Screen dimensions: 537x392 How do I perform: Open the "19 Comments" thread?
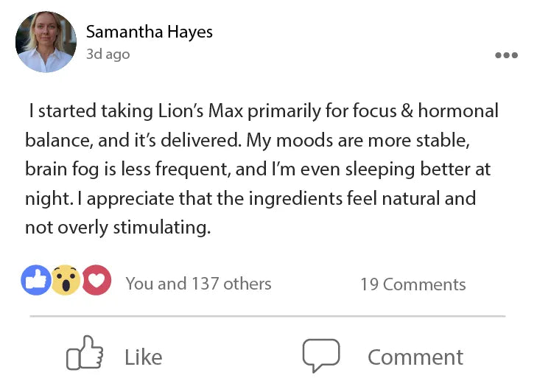413,284
